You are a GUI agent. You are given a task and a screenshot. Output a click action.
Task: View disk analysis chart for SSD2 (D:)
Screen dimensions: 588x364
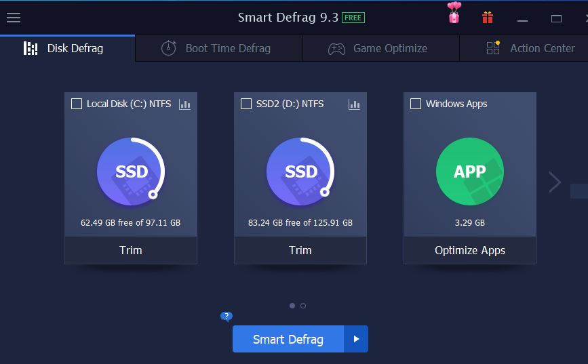point(355,104)
